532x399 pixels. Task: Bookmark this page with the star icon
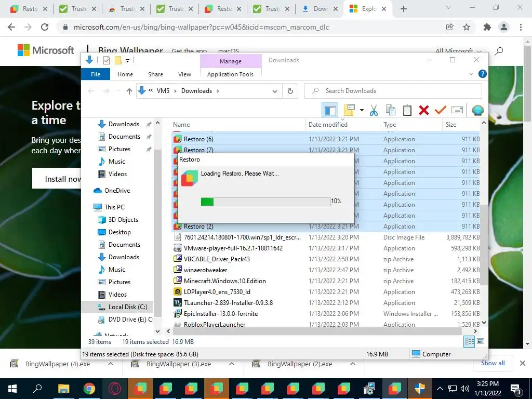467,27
